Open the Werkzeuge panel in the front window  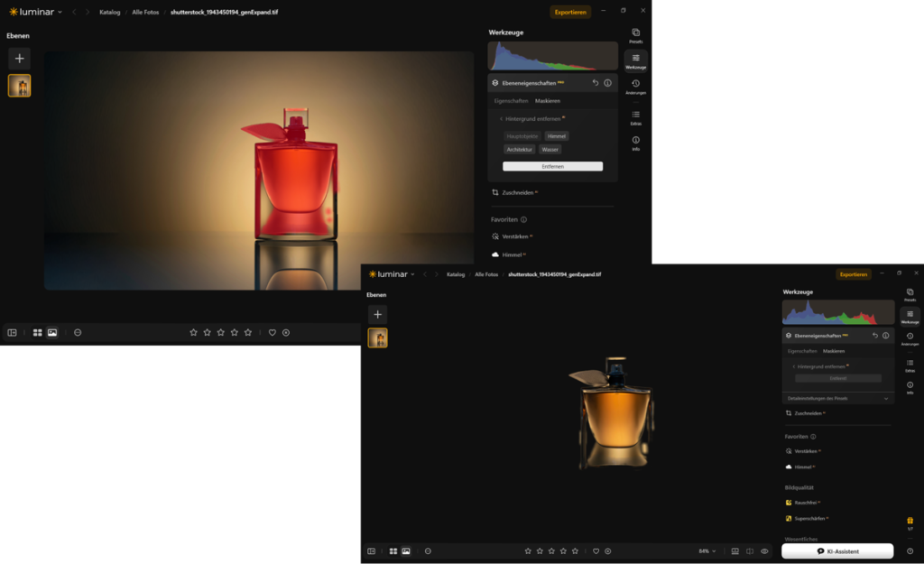910,317
